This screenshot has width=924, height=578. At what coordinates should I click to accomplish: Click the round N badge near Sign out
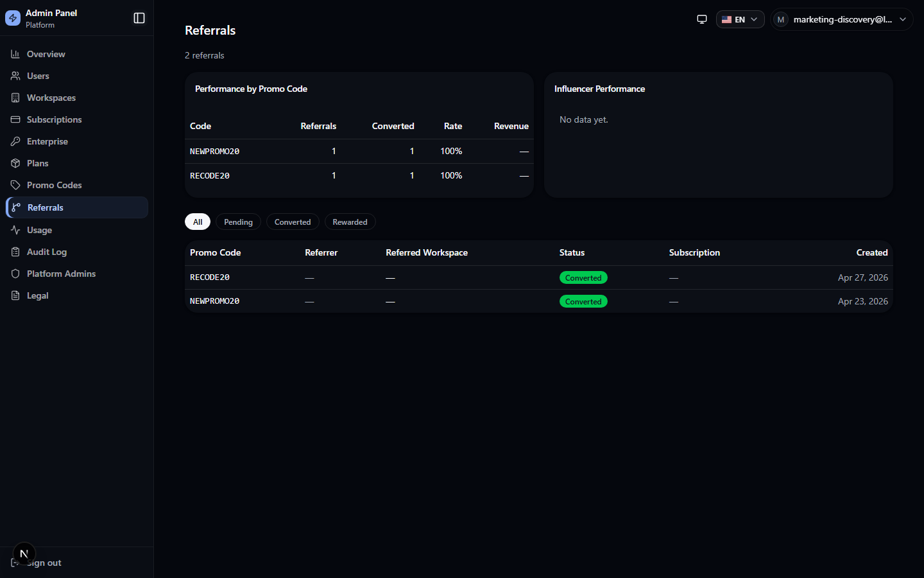pos(24,554)
